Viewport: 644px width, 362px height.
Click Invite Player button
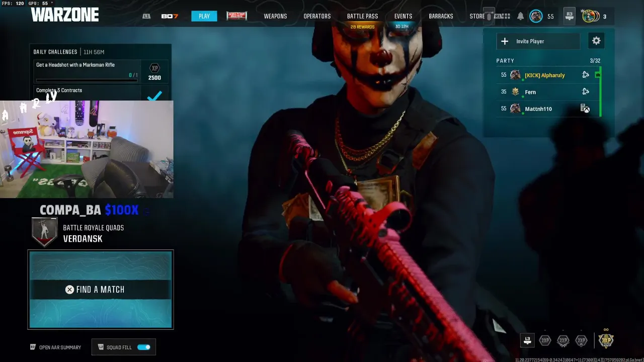click(538, 41)
